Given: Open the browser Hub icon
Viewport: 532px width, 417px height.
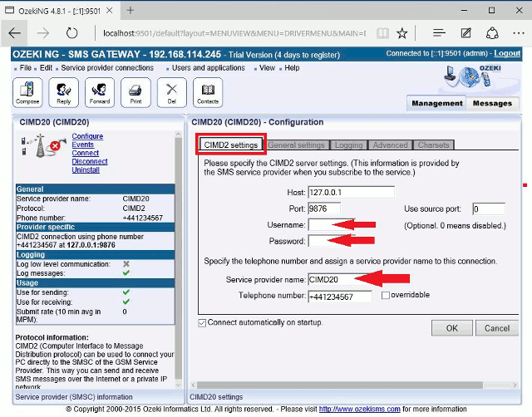Looking at the screenshot, I should [x=439, y=33].
